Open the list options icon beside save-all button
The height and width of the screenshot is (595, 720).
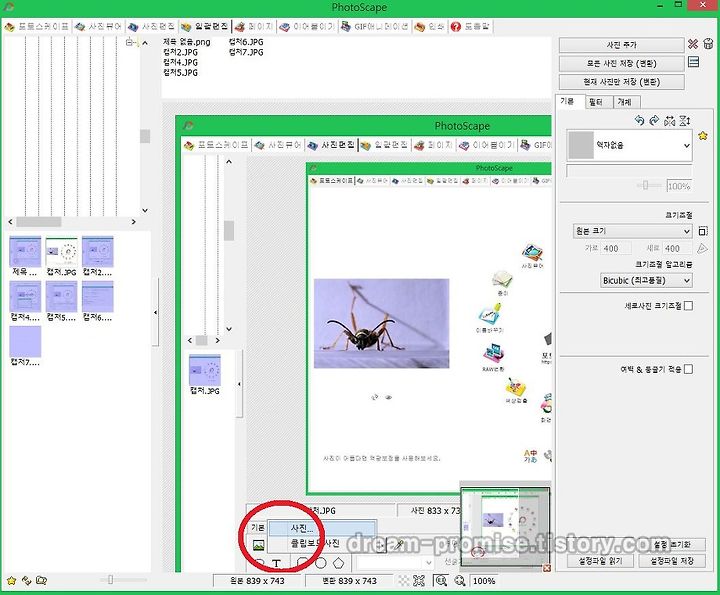693,62
